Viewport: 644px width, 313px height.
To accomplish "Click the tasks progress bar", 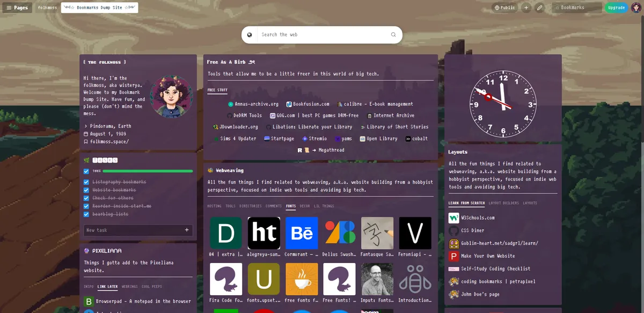I will pos(147,171).
